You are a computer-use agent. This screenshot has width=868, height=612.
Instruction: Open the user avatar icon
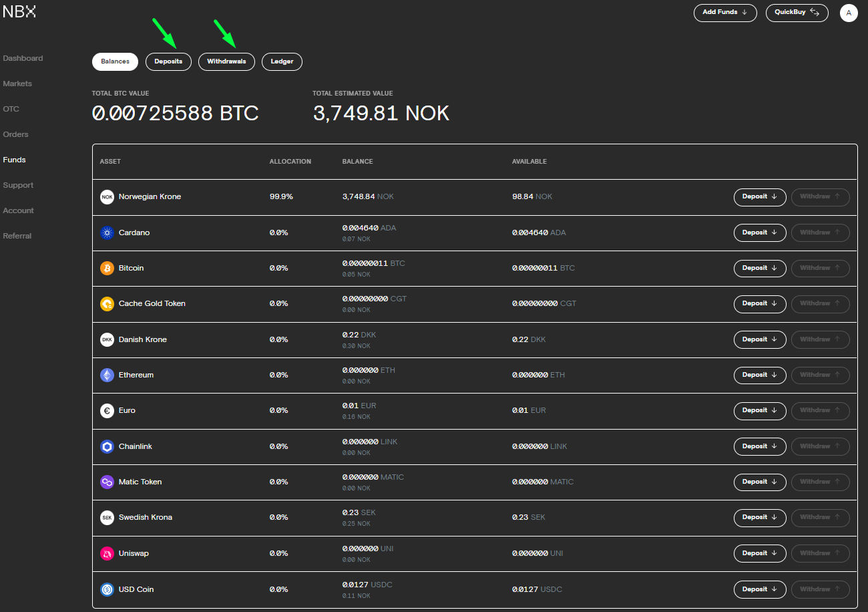pos(849,13)
